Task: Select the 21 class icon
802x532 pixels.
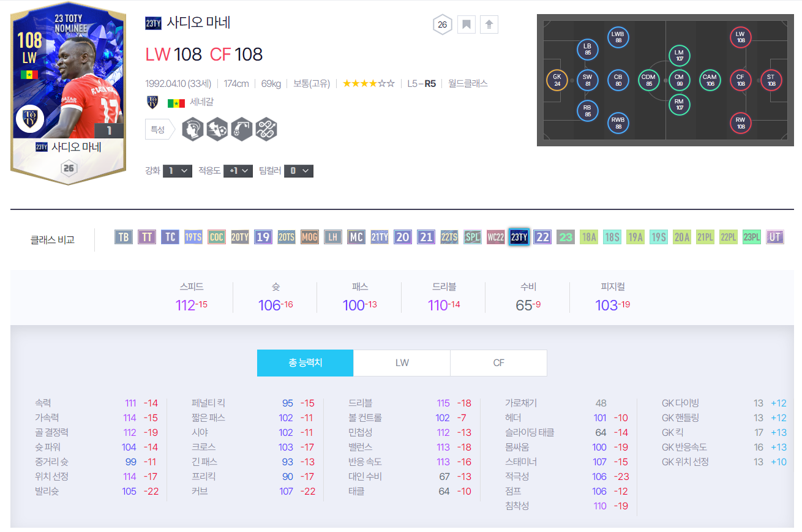Action: [426, 237]
